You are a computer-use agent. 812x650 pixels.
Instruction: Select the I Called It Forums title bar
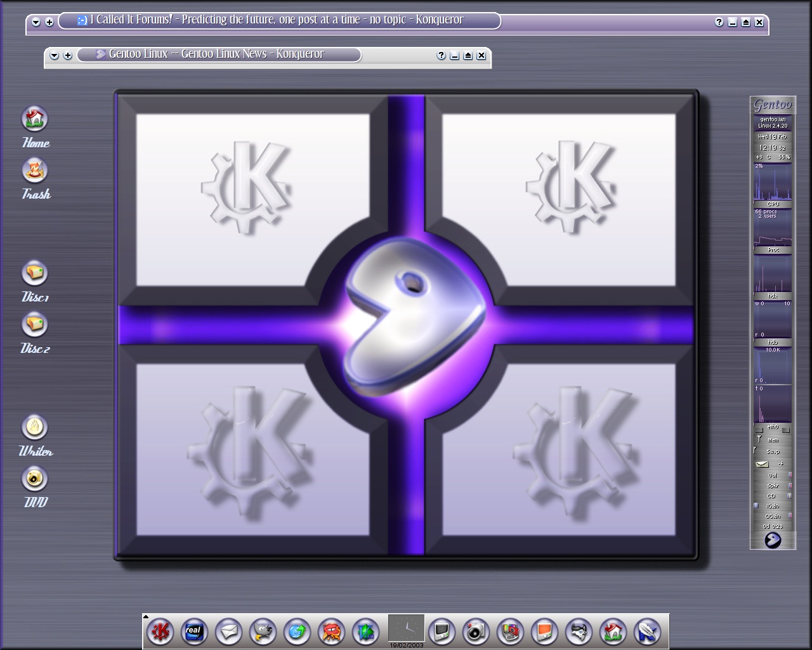[x=279, y=20]
